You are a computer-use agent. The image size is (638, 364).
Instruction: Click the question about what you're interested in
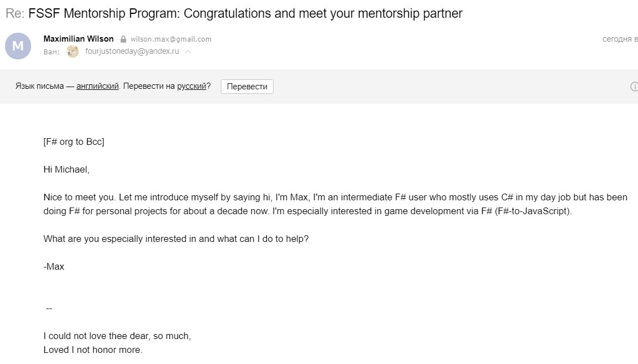pos(176,239)
